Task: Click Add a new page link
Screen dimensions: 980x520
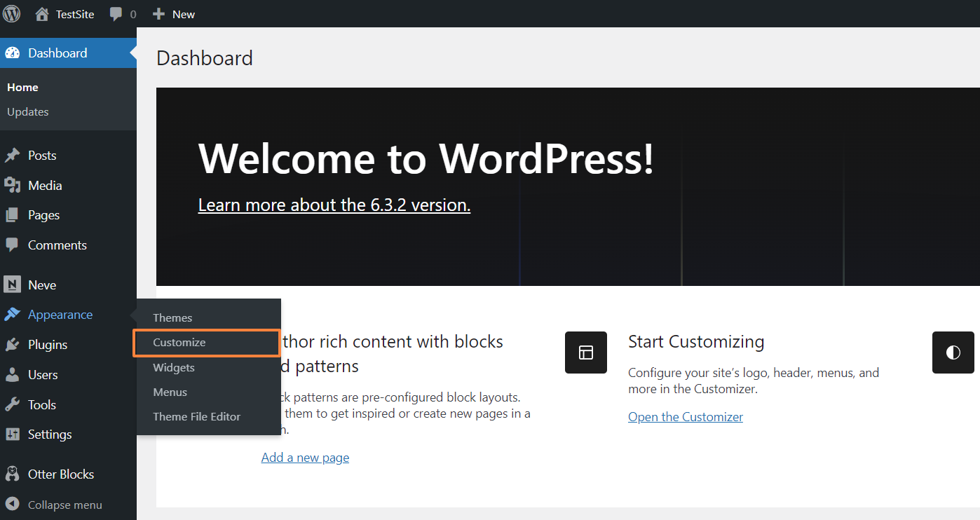Action: point(305,458)
